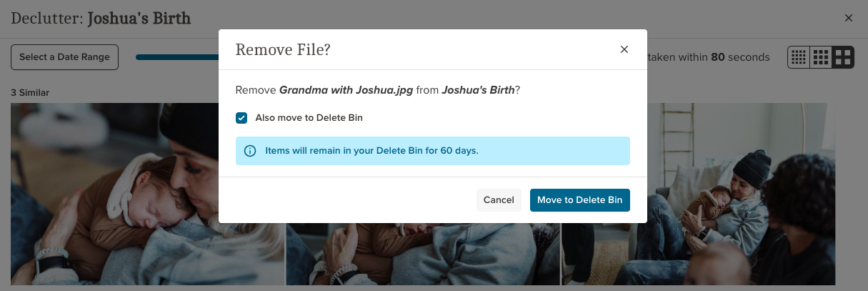Close the Remove File dialog with X
This screenshot has width=868, height=291.
624,49
